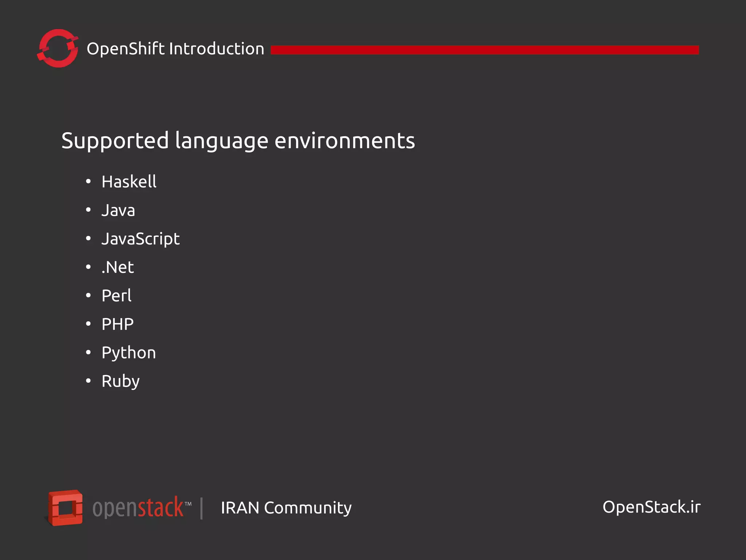Click the openstack wordmark
This screenshot has width=746, height=560.
pos(142,508)
